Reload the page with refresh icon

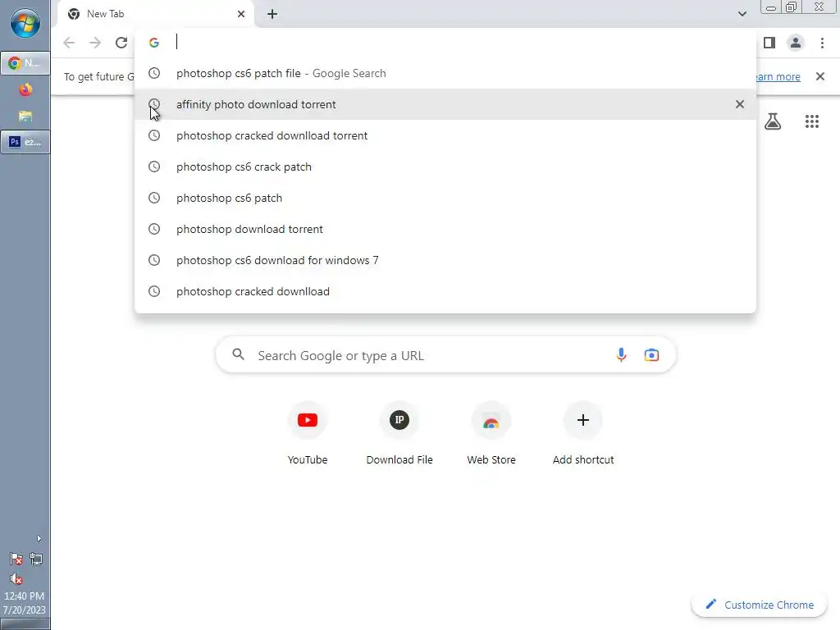tap(121, 43)
